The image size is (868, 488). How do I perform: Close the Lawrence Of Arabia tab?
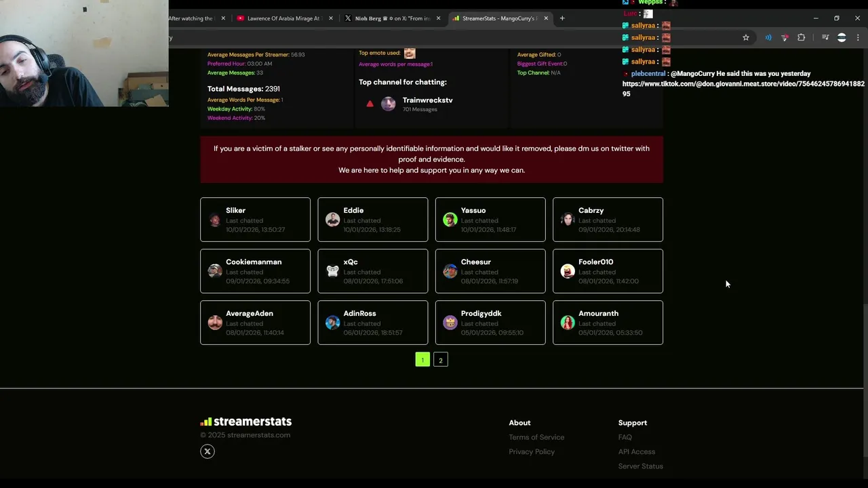click(331, 18)
